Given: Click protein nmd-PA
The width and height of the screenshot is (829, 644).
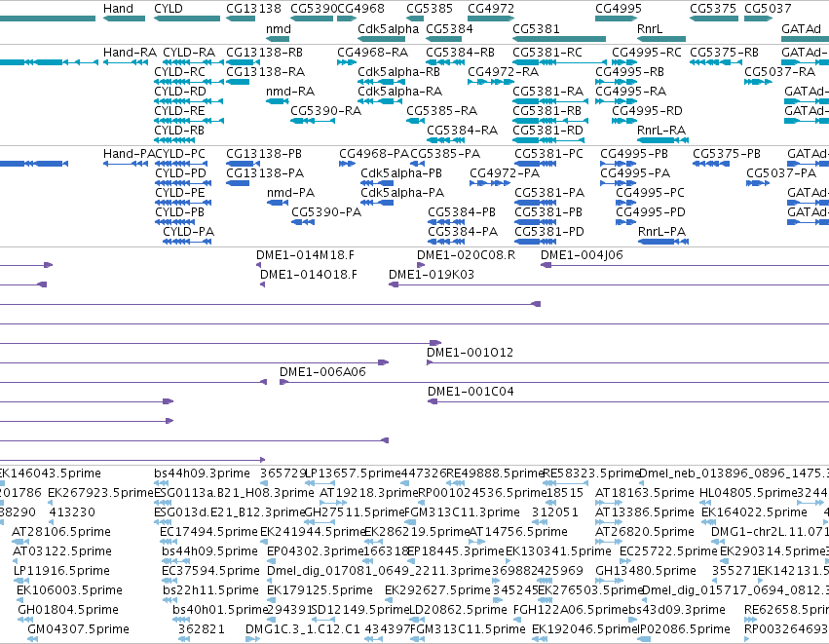Looking at the screenshot, I should point(290,193).
